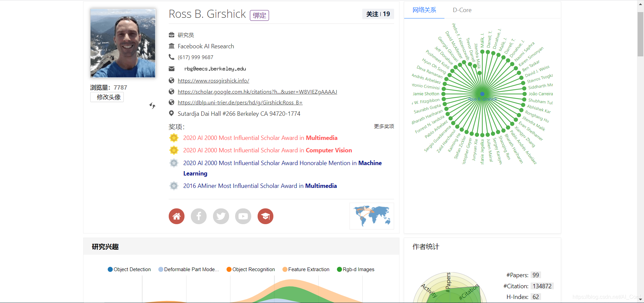The width and height of the screenshot is (644, 303).
Task: Click grey badge beside 2016 AMiner award
Action: coord(174,186)
